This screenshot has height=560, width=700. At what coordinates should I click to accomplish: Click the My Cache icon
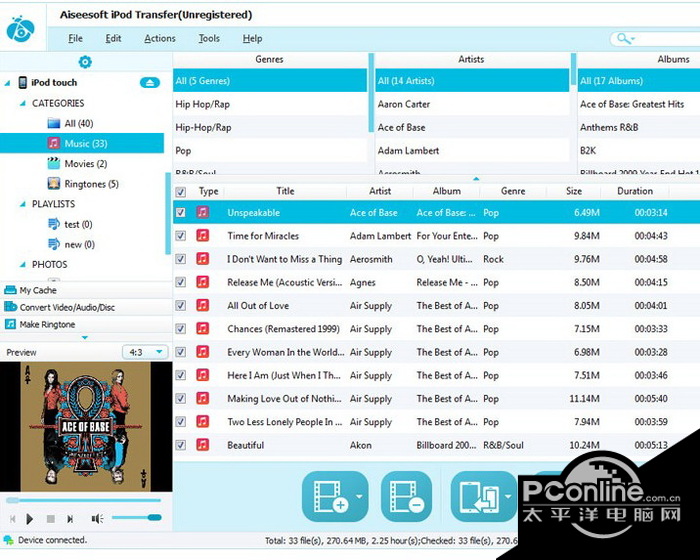10,290
